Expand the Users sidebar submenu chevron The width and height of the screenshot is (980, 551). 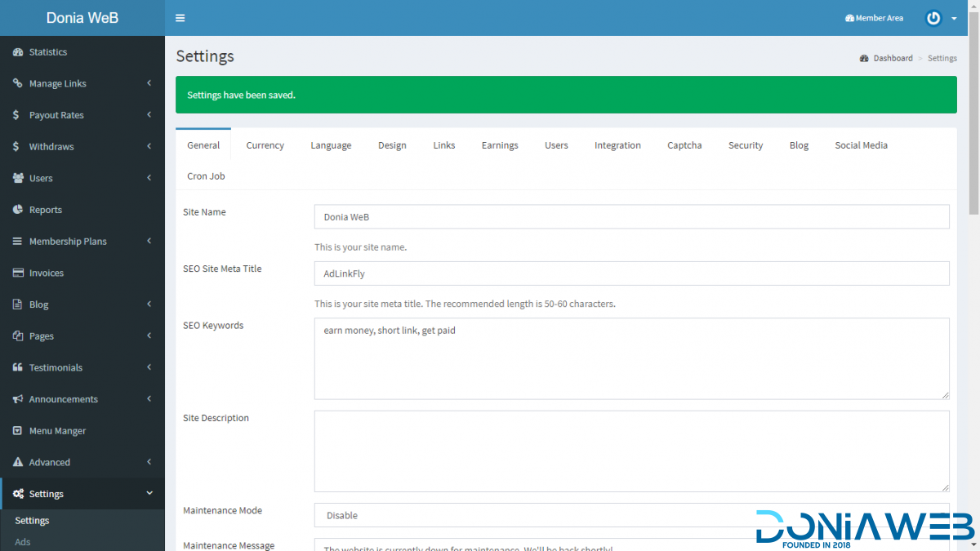149,178
